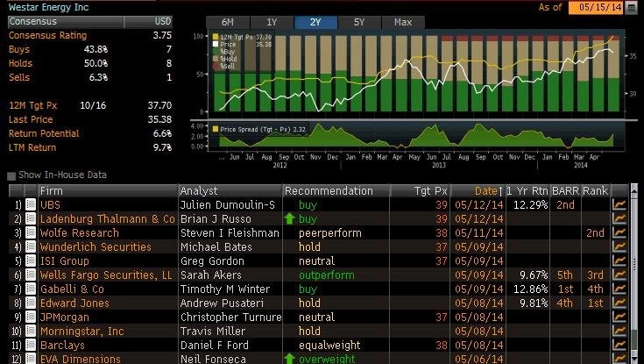
Task: Open the UBS research document icon
Action: click(31, 204)
